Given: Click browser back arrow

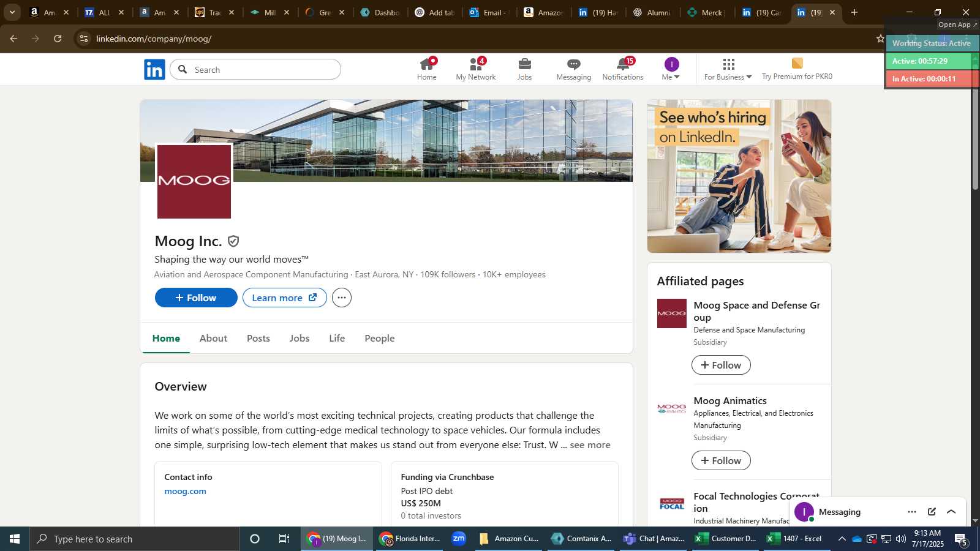Looking at the screenshot, I should click(x=13, y=39).
